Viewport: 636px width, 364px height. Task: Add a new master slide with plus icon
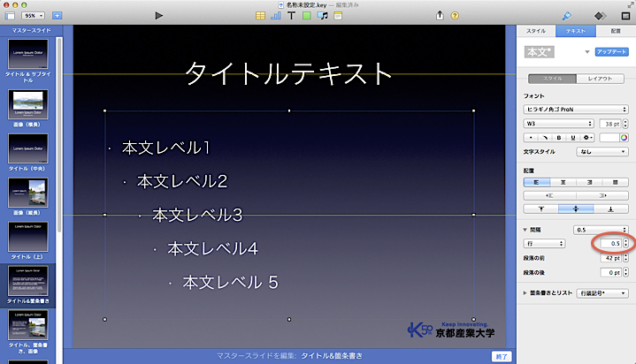(57, 16)
